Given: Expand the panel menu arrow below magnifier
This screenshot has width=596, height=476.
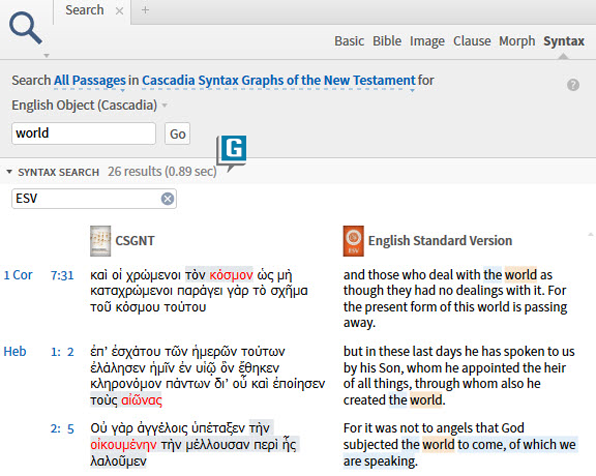Looking at the screenshot, I should coord(46,56).
